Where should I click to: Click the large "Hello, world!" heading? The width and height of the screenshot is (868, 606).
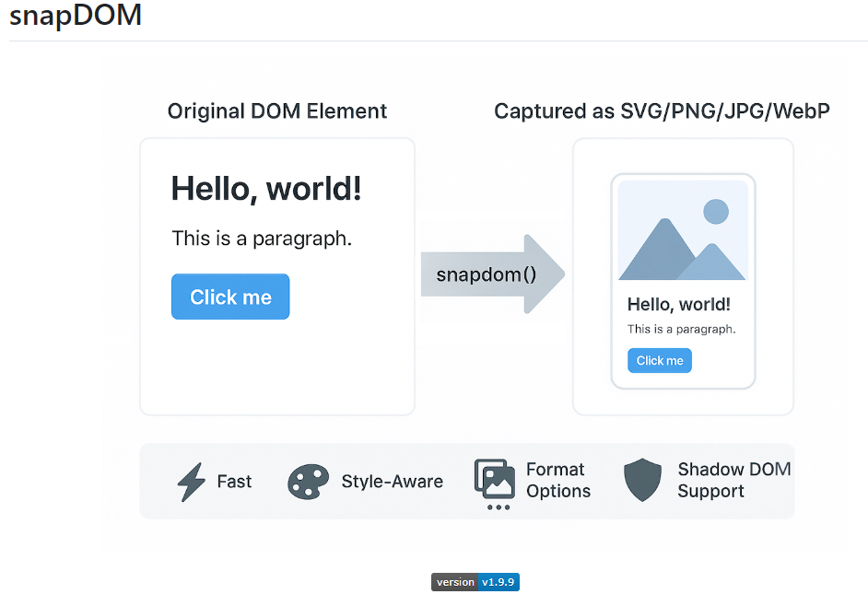click(x=266, y=190)
